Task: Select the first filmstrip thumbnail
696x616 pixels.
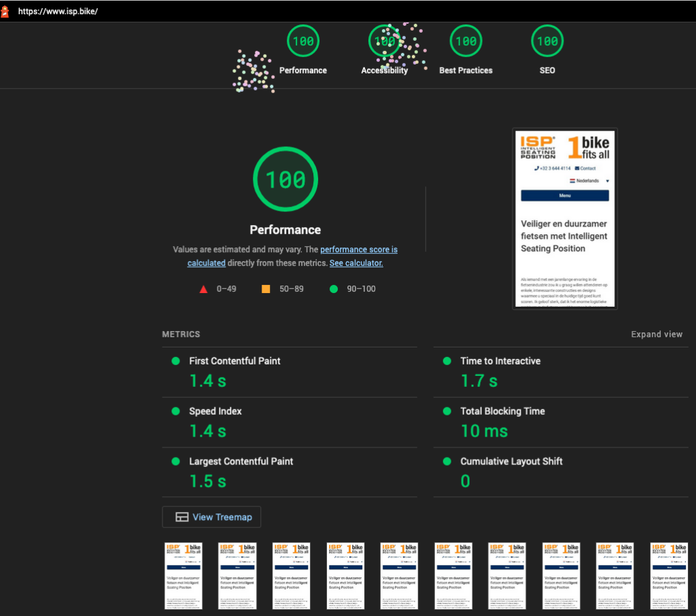Action: click(184, 575)
